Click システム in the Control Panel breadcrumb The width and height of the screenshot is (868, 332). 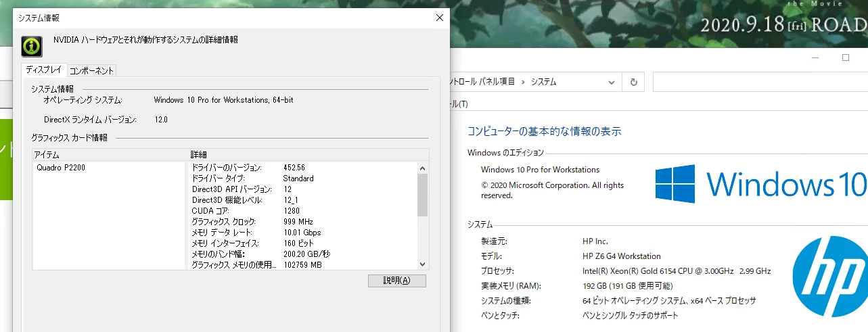[543, 82]
